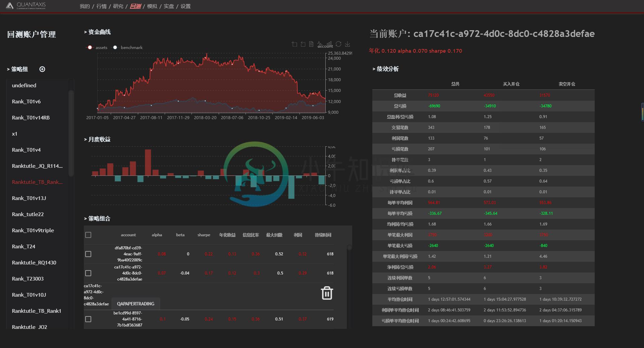
Task: Expand the 绩效分析 section header
Action: pyautogui.click(x=386, y=69)
